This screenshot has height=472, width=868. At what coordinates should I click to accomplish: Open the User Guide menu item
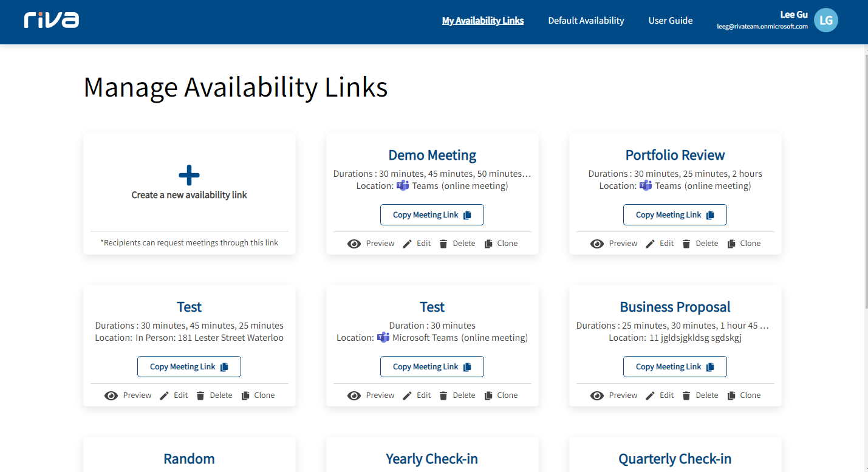(671, 21)
